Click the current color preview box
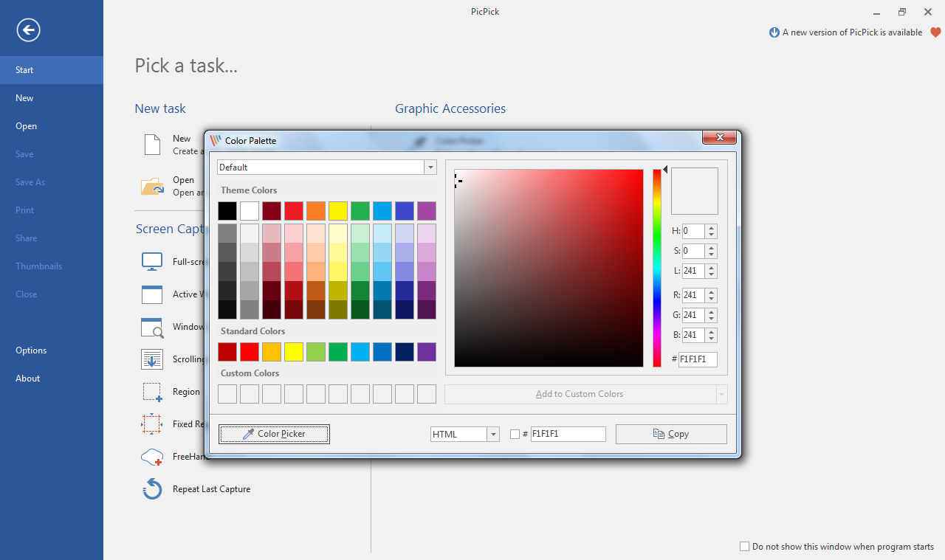Screen dimensions: 945x560 [695, 191]
